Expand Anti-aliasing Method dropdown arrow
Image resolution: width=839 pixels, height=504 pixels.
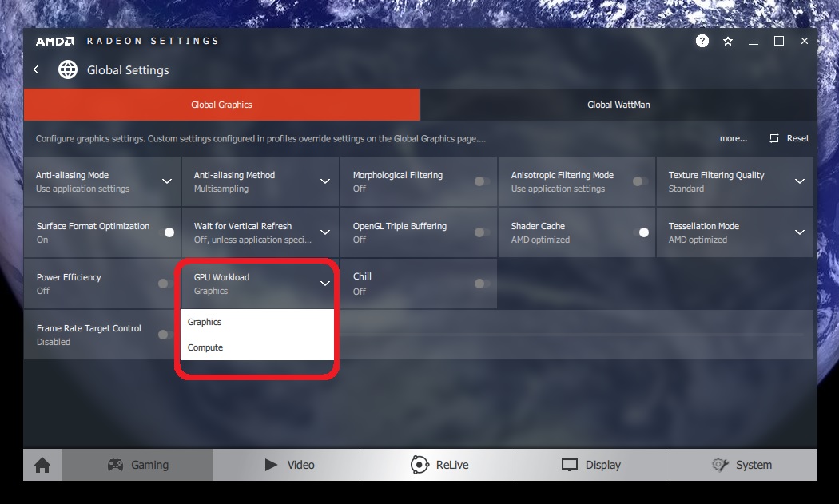click(324, 181)
